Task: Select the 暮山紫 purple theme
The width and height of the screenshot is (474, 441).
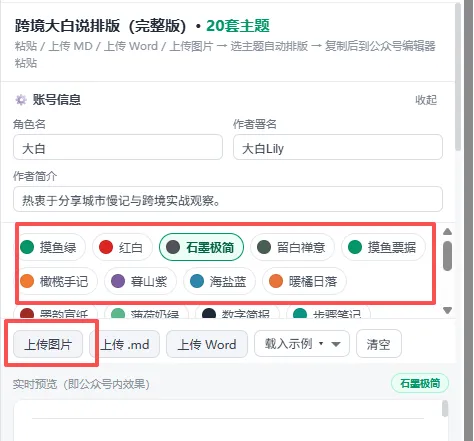Action: [x=140, y=281]
